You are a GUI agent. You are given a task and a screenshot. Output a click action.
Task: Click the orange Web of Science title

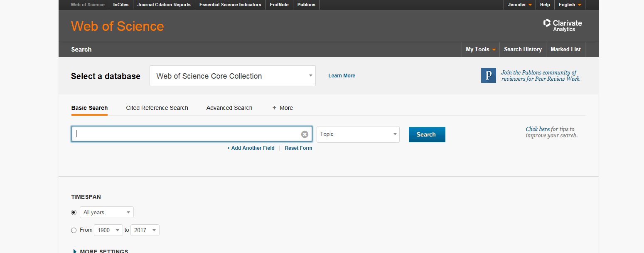pos(118,26)
